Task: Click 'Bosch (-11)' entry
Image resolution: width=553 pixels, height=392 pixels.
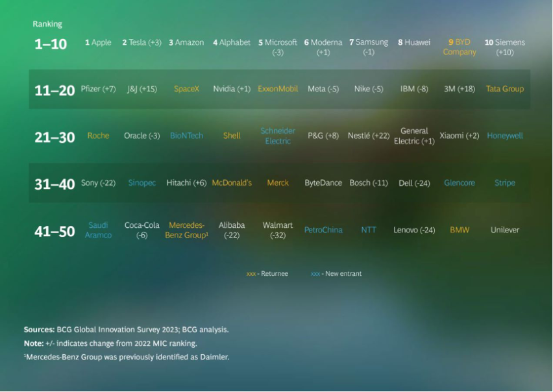Action: coord(369,183)
